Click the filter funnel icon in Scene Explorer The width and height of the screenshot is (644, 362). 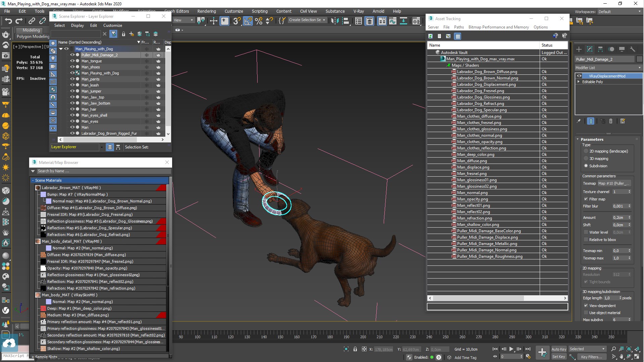pos(114,34)
